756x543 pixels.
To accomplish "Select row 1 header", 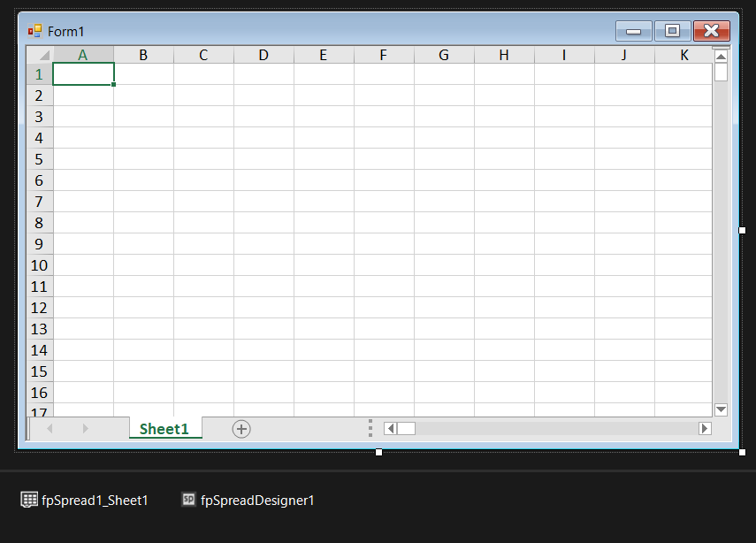I will point(40,74).
